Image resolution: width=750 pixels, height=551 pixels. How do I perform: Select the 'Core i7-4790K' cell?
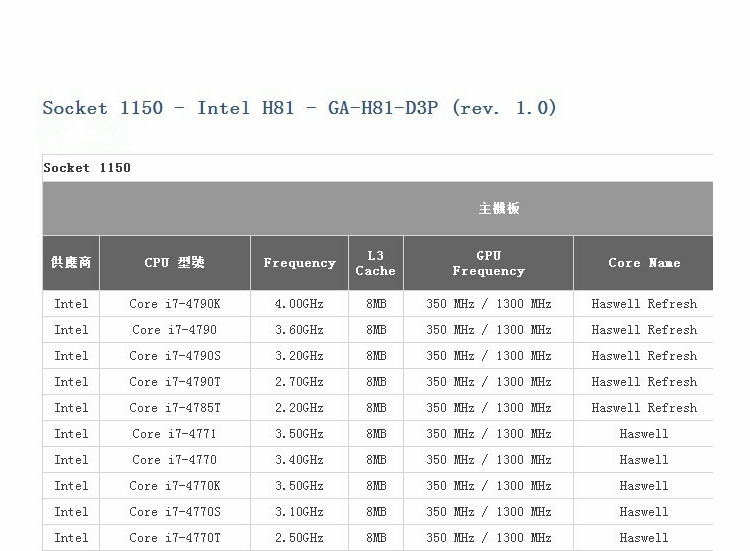tap(175, 304)
